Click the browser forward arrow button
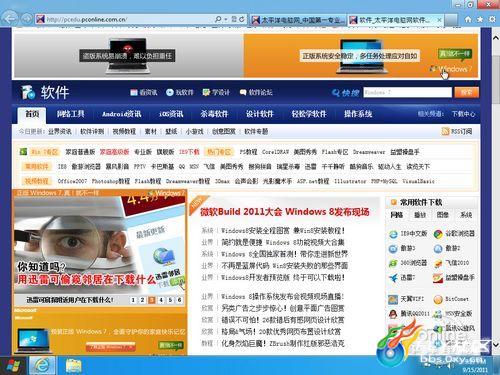The width and height of the screenshot is (500, 375). [26, 19]
